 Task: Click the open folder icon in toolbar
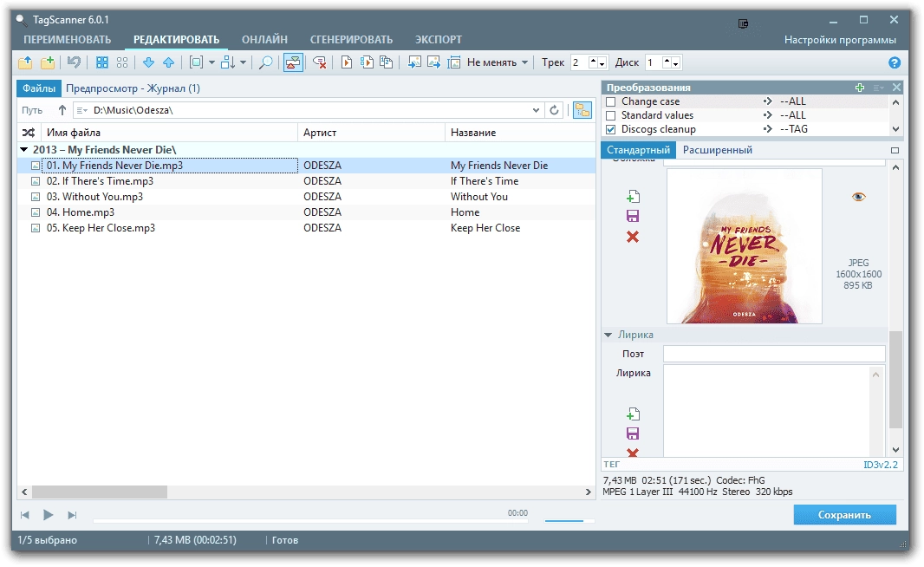(x=25, y=62)
